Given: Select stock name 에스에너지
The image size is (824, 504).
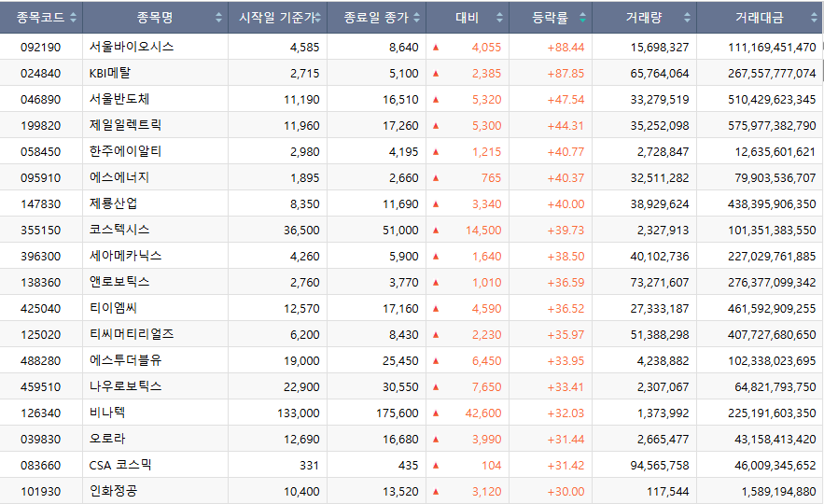Looking at the screenshot, I should [119, 177].
